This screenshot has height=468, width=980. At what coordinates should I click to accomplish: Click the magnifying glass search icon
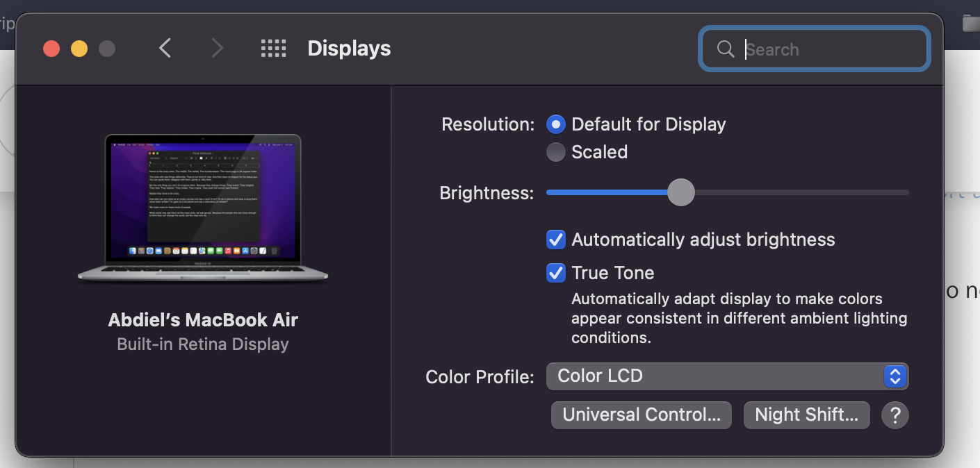(726, 49)
